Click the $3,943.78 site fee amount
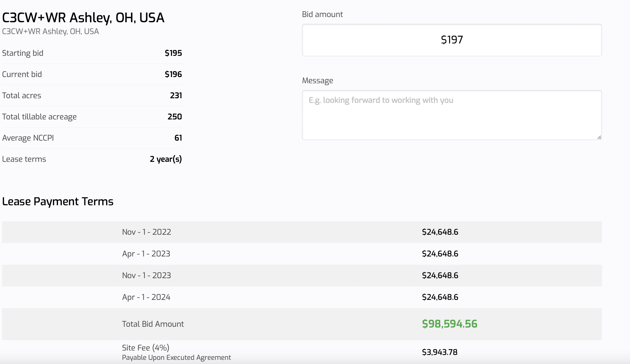630x364 pixels. pyautogui.click(x=440, y=352)
